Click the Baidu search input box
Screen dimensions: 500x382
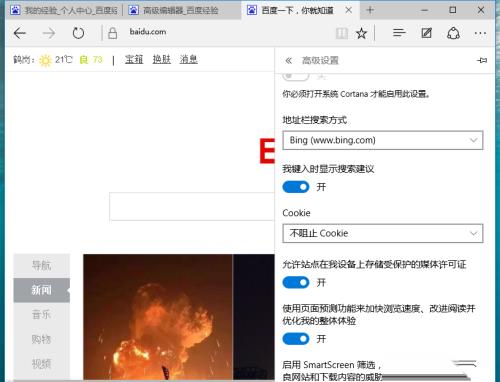coord(192,206)
